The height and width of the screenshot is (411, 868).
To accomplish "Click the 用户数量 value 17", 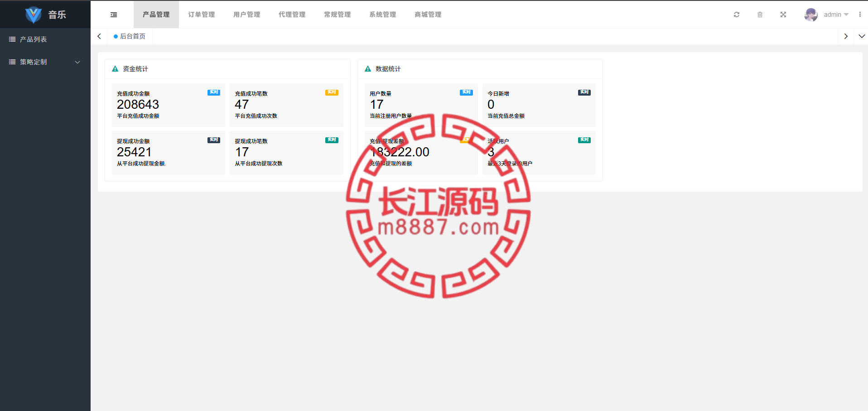I will (x=377, y=105).
